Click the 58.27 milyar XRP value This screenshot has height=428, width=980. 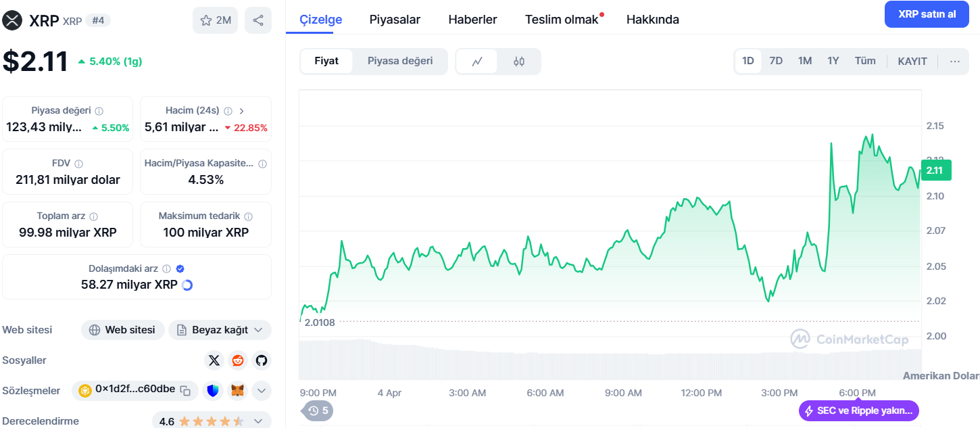pyautogui.click(x=129, y=285)
